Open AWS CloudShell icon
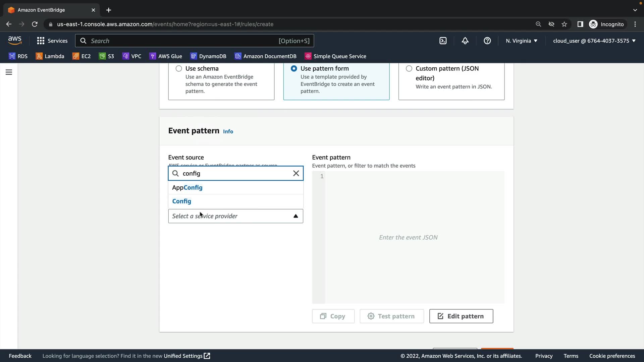 [x=443, y=41]
